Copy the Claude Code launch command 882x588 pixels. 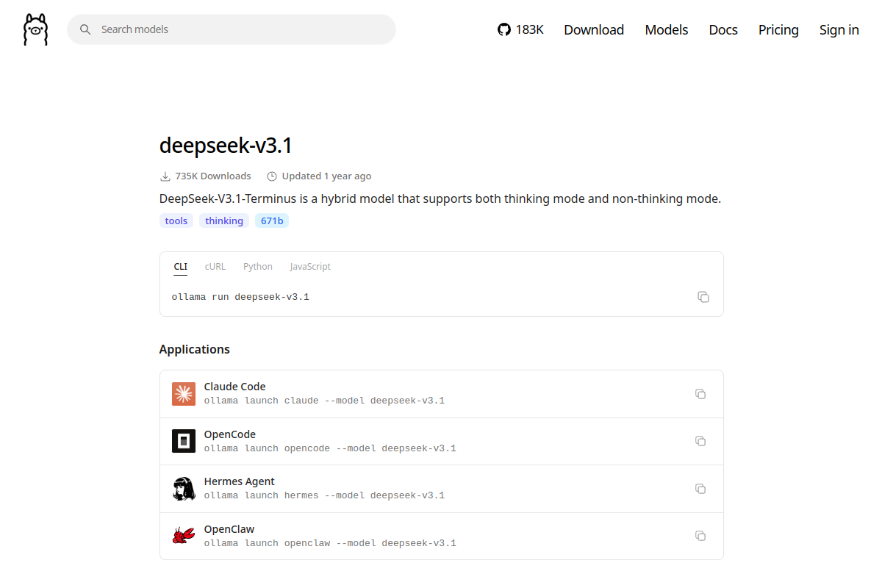[x=700, y=394]
